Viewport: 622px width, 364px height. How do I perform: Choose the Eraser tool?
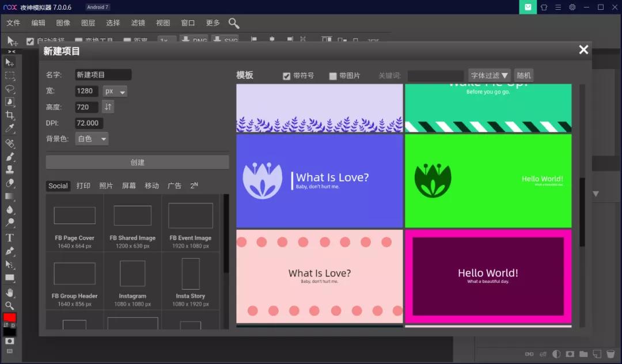tap(10, 183)
